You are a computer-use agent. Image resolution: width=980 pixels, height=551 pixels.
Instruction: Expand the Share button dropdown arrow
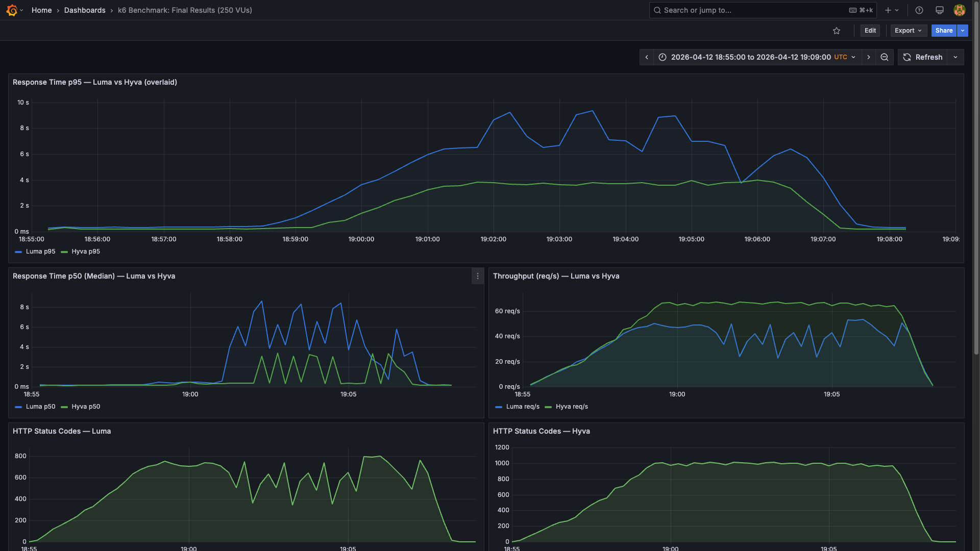tap(963, 31)
